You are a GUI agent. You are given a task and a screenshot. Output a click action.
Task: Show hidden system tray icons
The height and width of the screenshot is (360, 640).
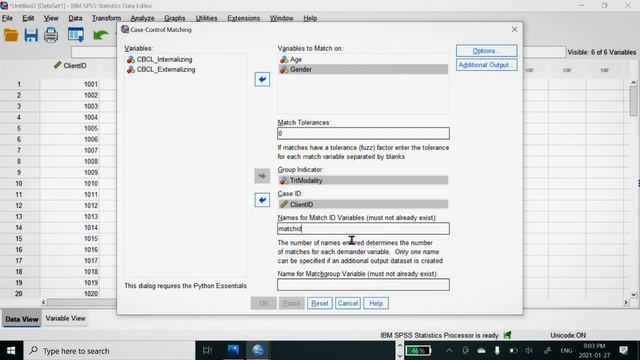[449, 351]
